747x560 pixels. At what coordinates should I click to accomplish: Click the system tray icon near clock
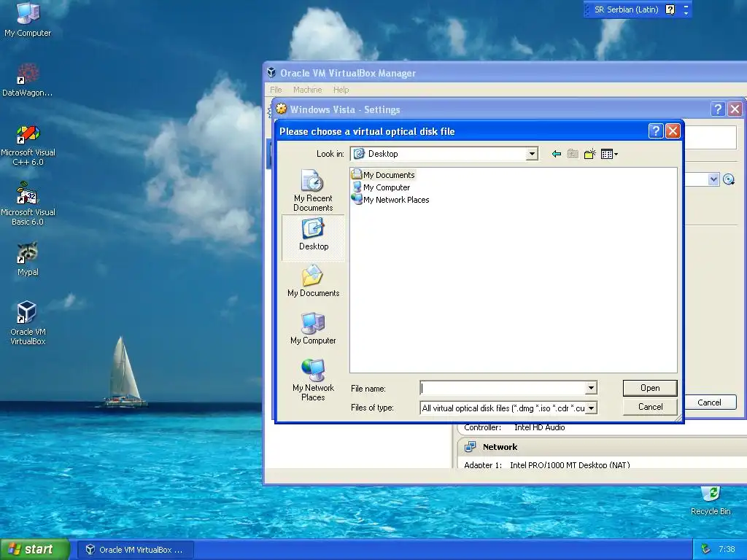click(x=705, y=549)
